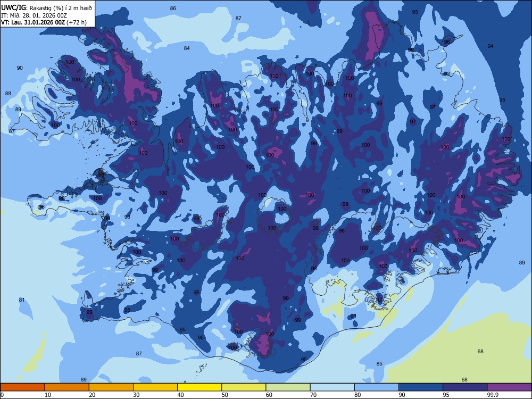Click the legend scale label 20
532x399 pixels.
[x=92, y=395]
